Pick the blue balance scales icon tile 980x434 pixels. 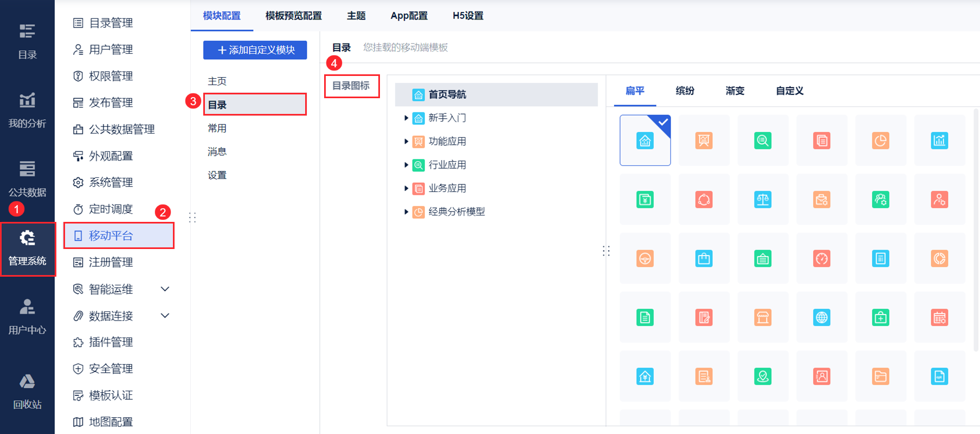click(x=763, y=200)
